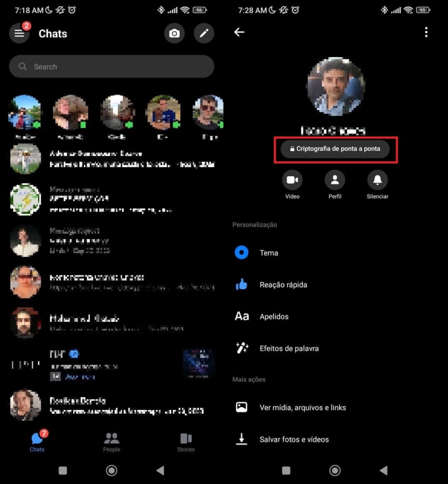Open the chat with bearded man avatar
448x484 pixels.
tap(111, 323)
